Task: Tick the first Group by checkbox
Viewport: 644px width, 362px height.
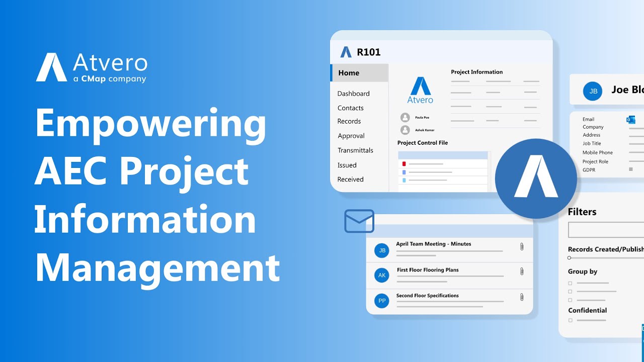Action: (570, 283)
